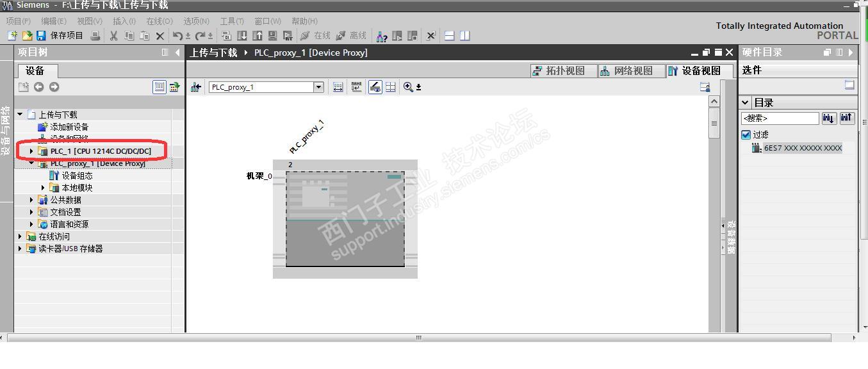Open the zoom magnifier tool
Viewport: 868px width, 369px height.
pos(409,87)
